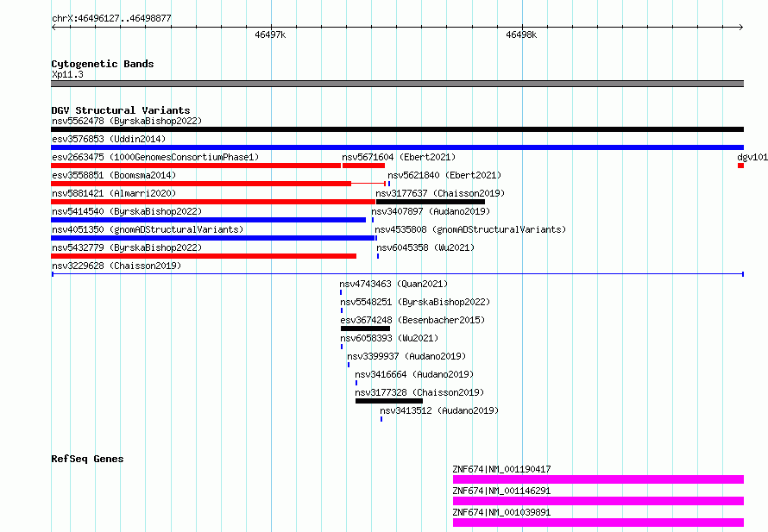768x532 pixels.
Task: Click esv3674248 (Besenbacher2015) variant label
Action: (x=412, y=320)
